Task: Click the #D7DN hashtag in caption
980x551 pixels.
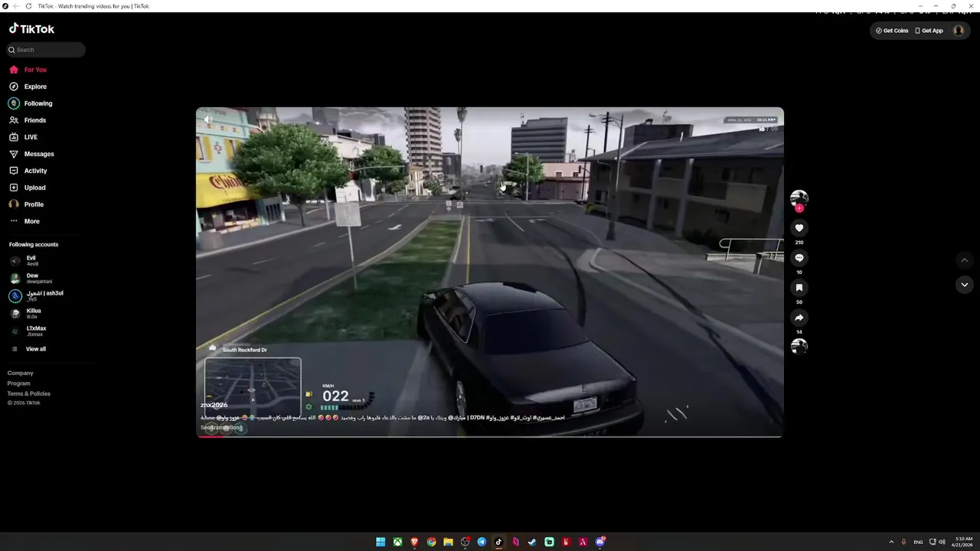Action: [479, 418]
